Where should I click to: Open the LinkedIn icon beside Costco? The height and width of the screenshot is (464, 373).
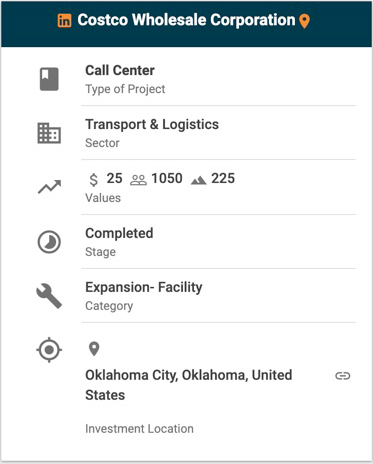[x=64, y=21]
